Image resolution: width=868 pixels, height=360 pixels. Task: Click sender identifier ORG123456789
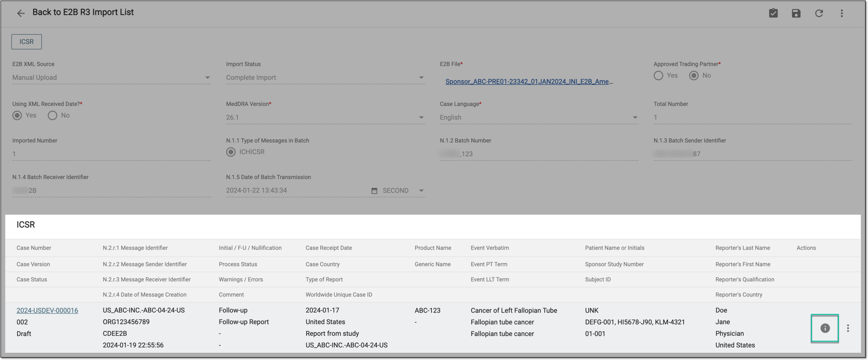point(126,322)
